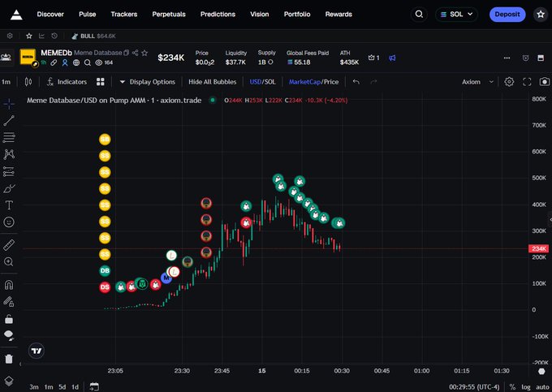Click the Deposit button
Viewport: 552px width, 392px height.
[507, 15]
